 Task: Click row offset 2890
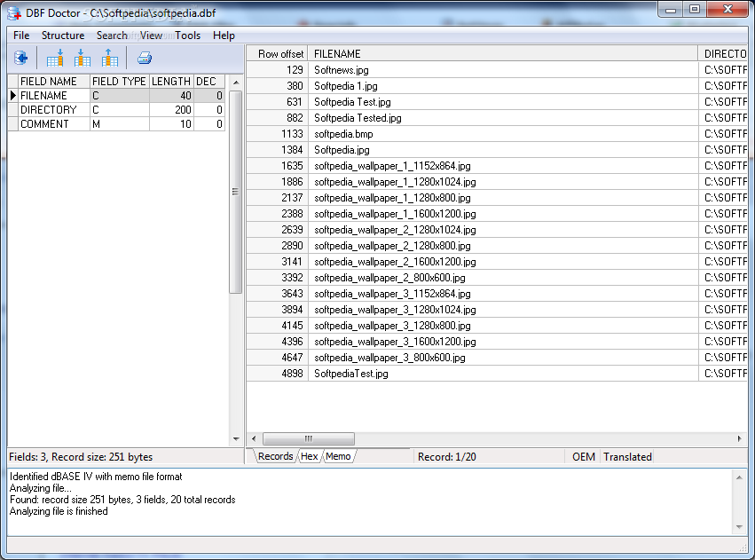tap(278, 246)
